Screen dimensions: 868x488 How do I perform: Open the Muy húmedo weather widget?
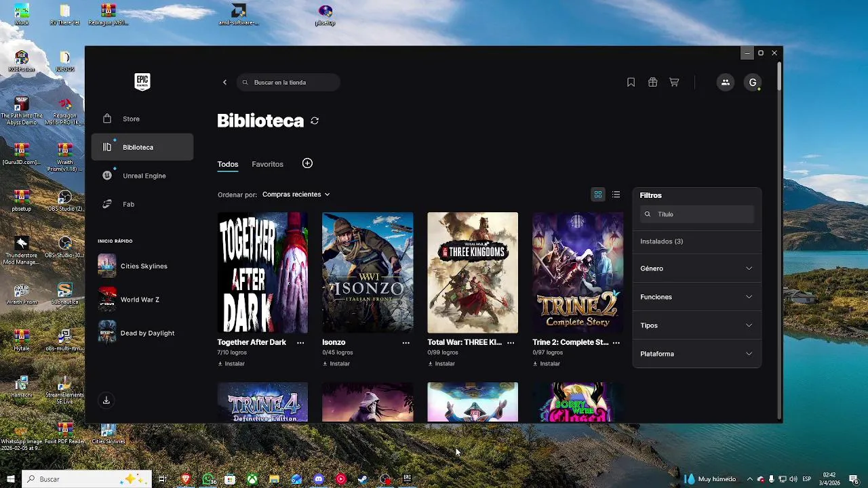[710, 479]
